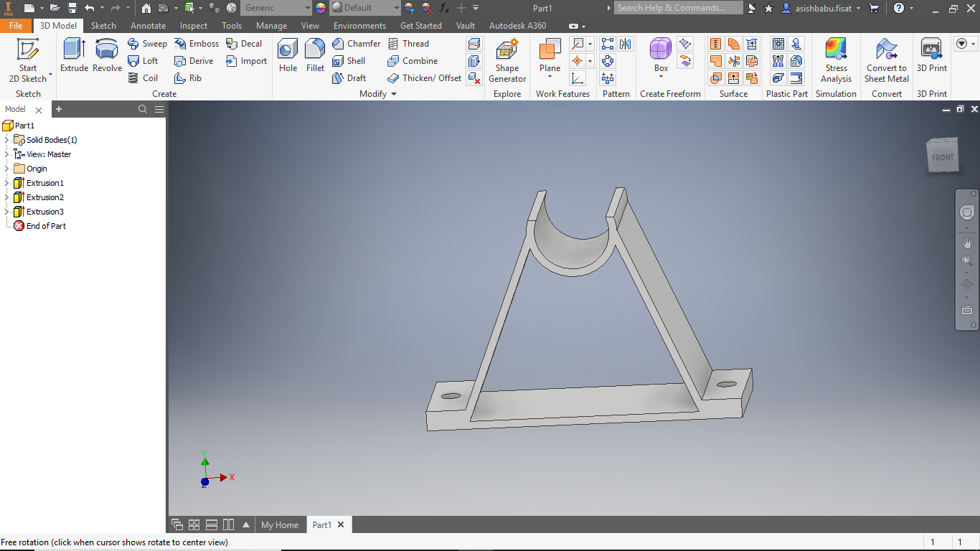
Task: Switch to the Manage ribbon tab
Action: click(x=271, y=26)
